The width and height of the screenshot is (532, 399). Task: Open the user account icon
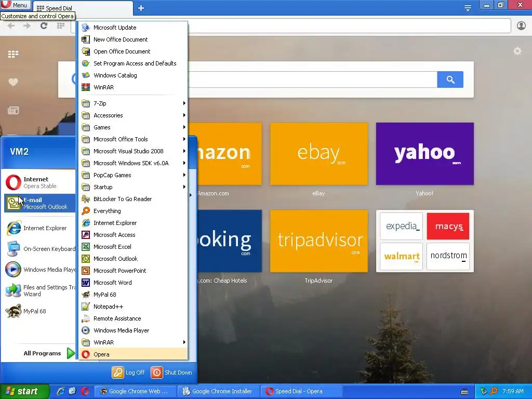point(521,25)
